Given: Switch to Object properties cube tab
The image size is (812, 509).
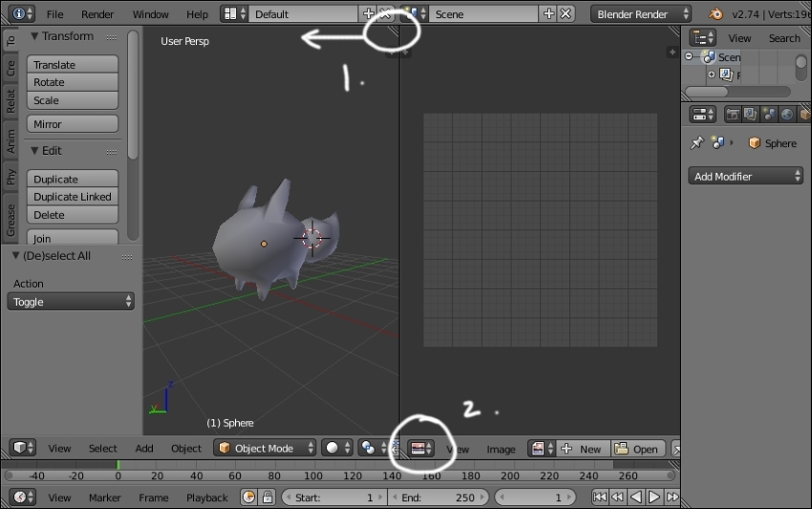Looking at the screenshot, I should (x=804, y=115).
